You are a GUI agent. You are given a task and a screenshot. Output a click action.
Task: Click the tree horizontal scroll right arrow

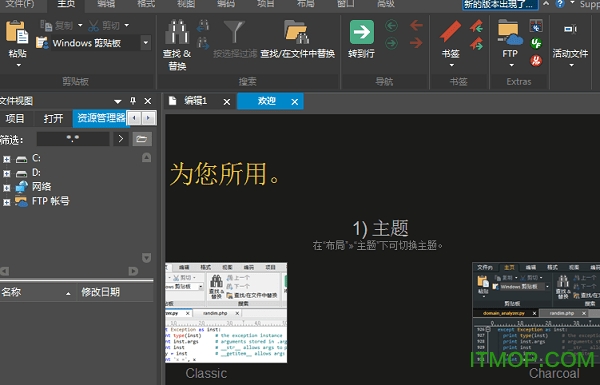click(133, 271)
